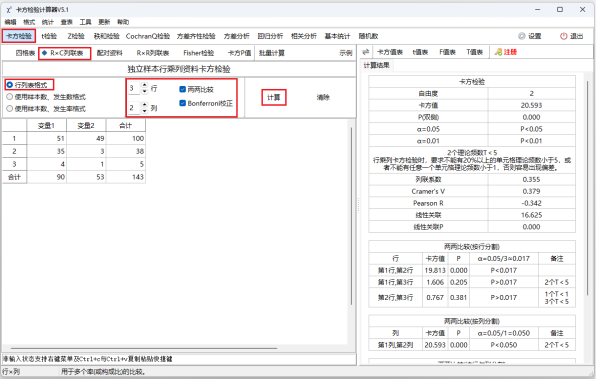The width and height of the screenshot is (597, 379).
Task: Select the R×C列联表 sub-tab
Action: click(65, 53)
